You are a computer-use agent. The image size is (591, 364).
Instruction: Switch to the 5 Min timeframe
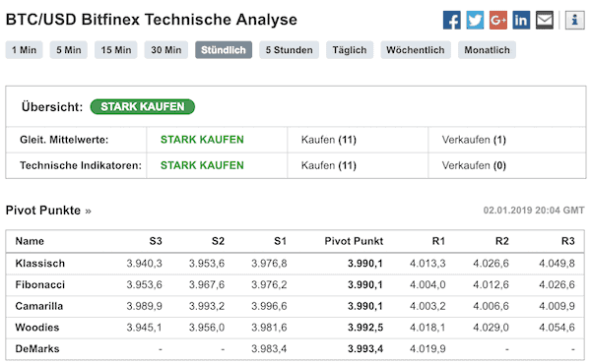(69, 50)
